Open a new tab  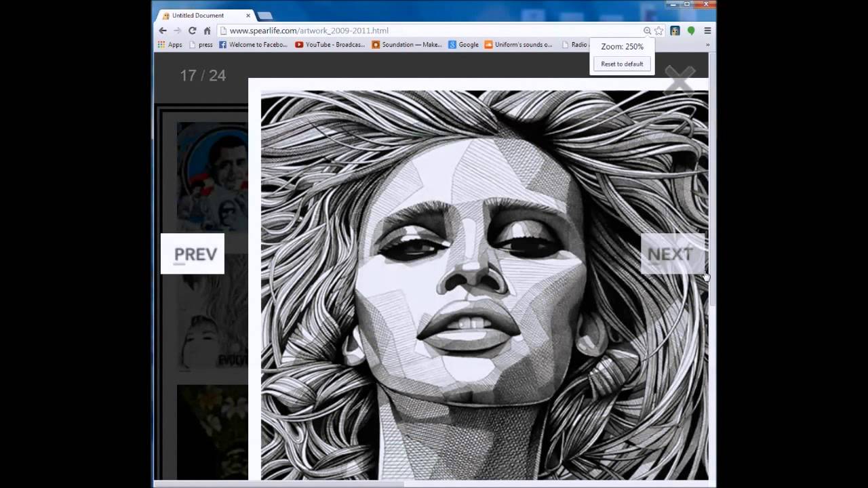pos(264,16)
